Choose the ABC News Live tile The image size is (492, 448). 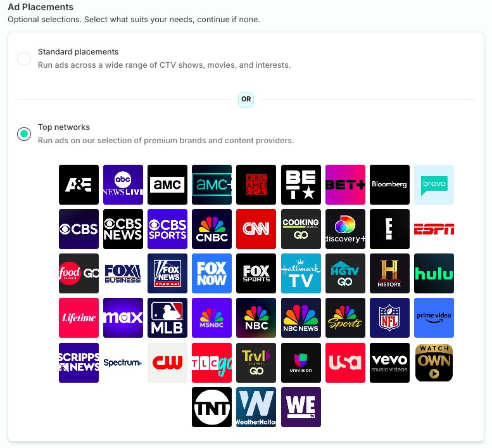coord(123,184)
